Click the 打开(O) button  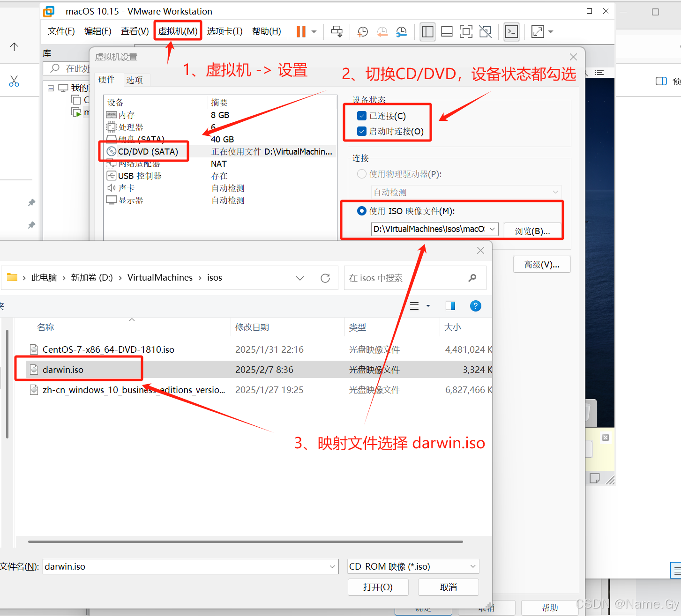pyautogui.click(x=378, y=587)
